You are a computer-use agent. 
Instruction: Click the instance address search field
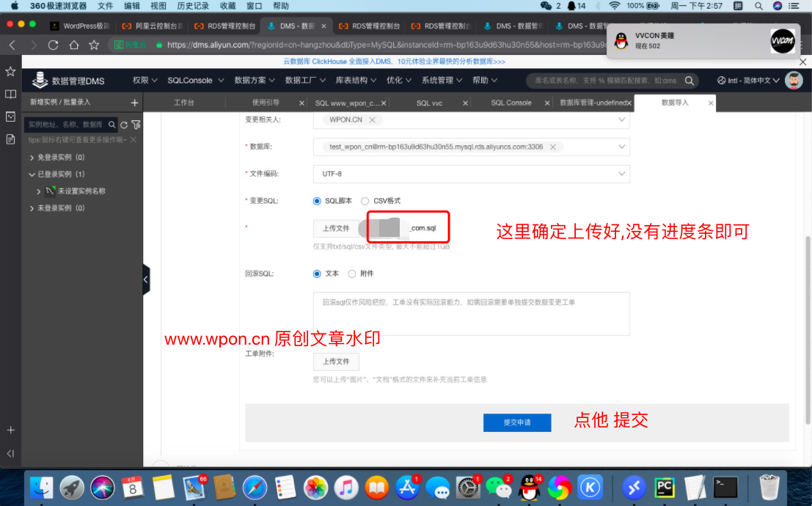tap(67, 125)
